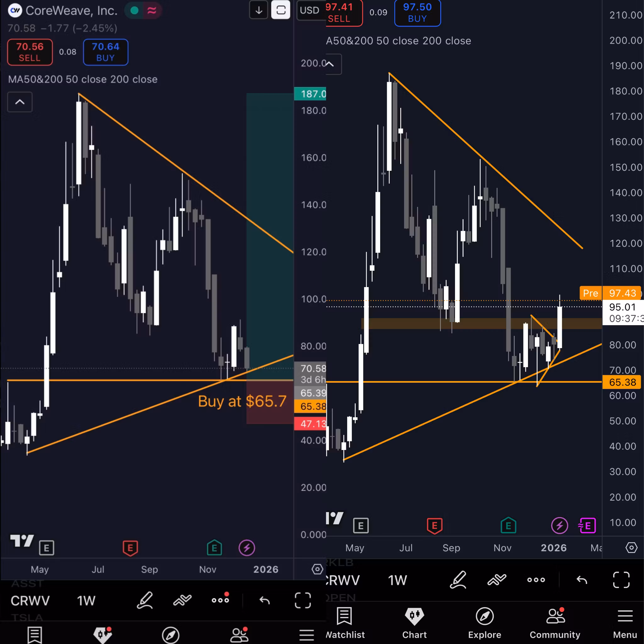
Task: Click the purple lightning bolt marker on left chart
Action: [247, 548]
